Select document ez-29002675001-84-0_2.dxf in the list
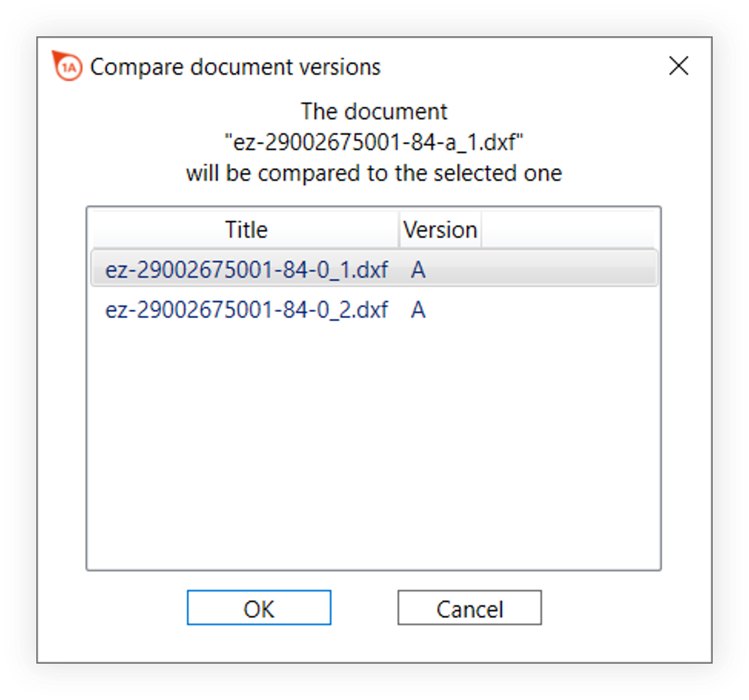Viewport: 749px width, 700px height. [246, 310]
